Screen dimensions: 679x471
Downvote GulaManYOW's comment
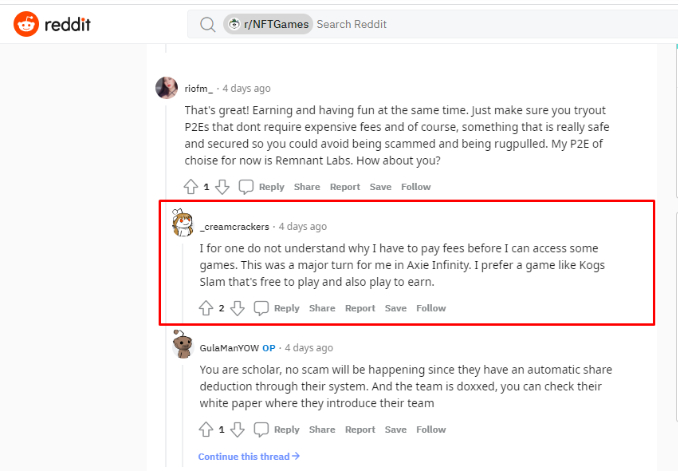pyautogui.click(x=237, y=430)
